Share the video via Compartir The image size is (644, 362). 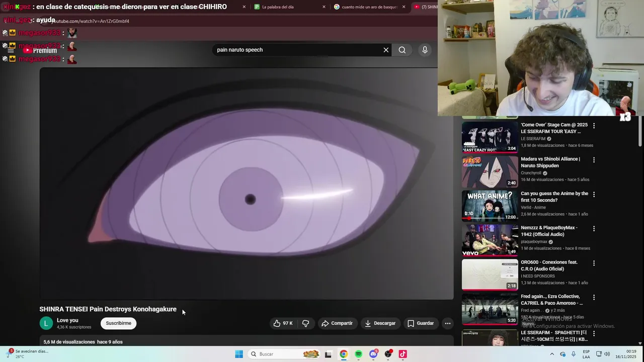[337, 323]
